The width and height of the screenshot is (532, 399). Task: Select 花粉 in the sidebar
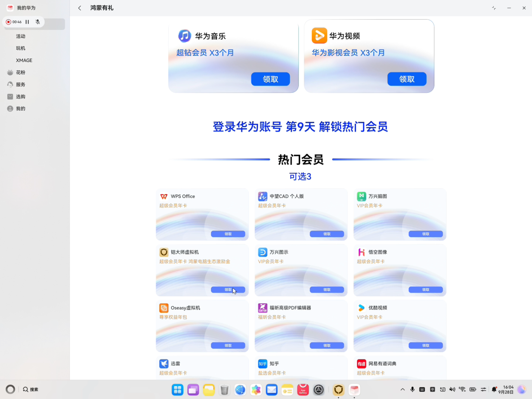coord(35,72)
